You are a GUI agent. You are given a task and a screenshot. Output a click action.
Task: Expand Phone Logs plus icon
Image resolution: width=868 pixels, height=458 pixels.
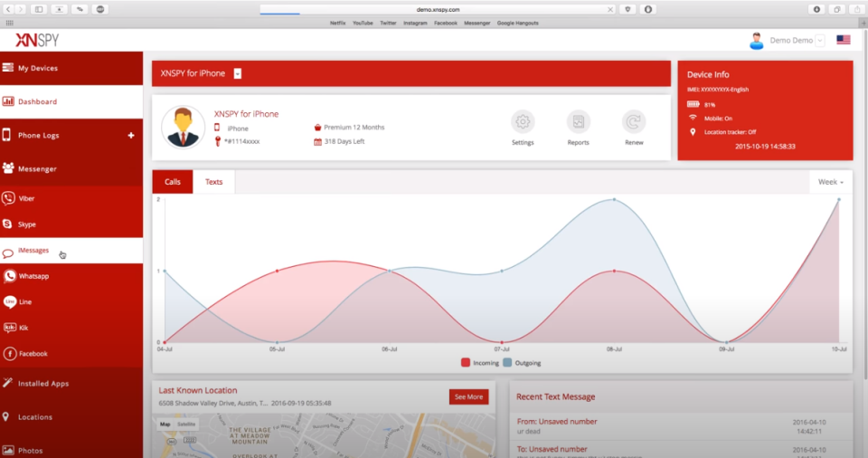(x=131, y=135)
